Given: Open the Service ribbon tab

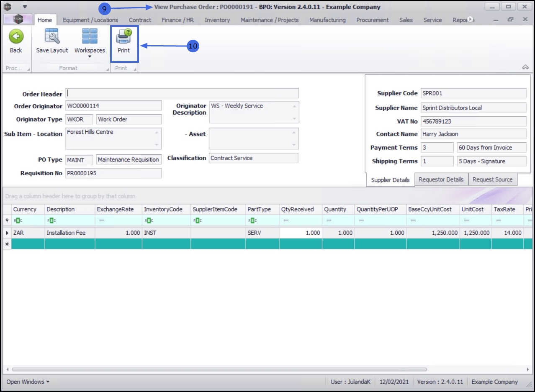Looking at the screenshot, I should pos(432,20).
